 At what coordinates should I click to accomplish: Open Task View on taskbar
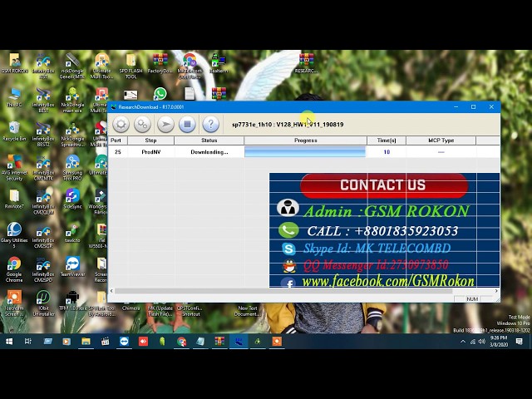click(x=28, y=342)
